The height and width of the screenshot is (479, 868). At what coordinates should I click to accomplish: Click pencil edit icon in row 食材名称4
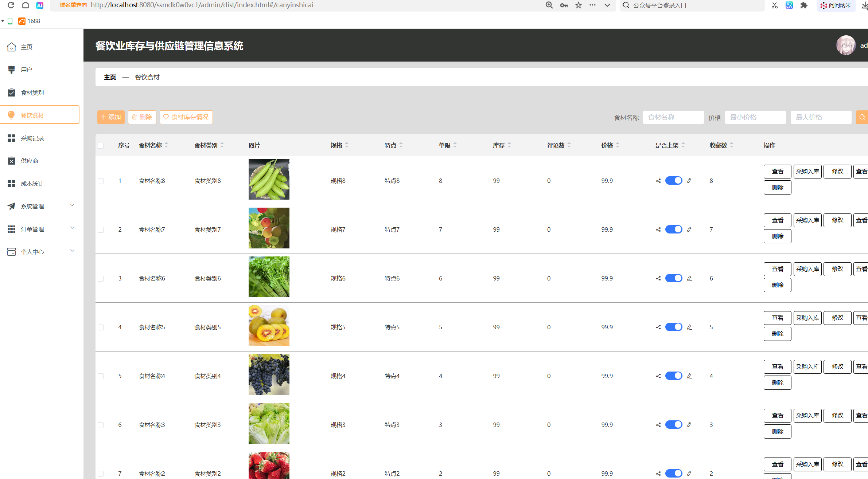point(689,376)
